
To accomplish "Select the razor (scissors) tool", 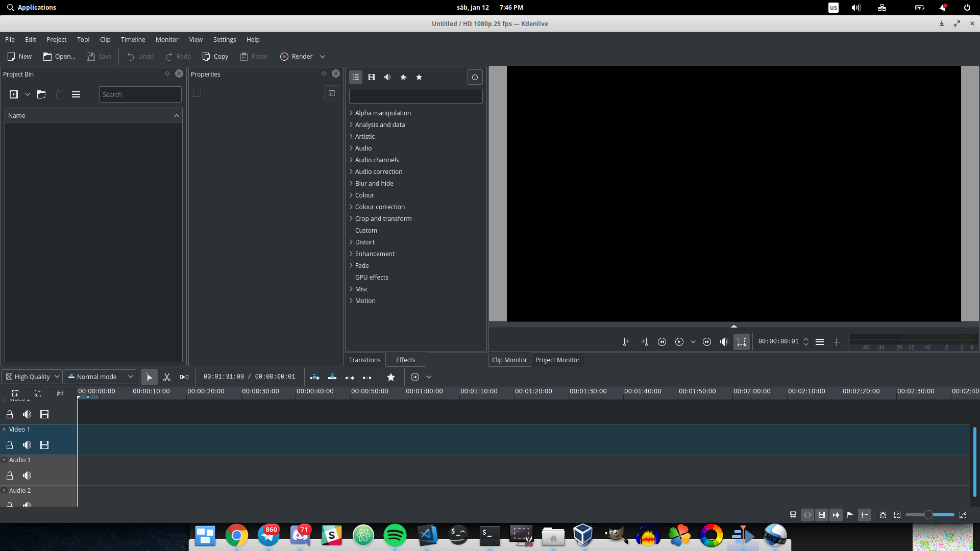I will click(x=167, y=377).
